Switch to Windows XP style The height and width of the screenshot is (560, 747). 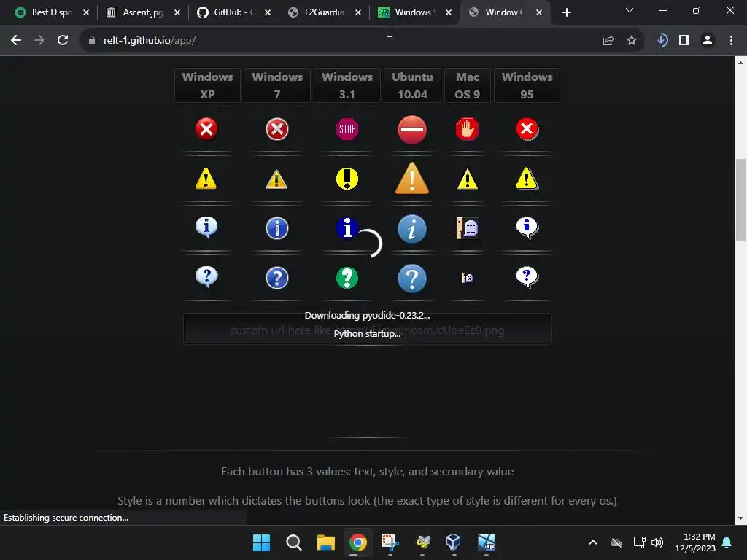[207, 85]
